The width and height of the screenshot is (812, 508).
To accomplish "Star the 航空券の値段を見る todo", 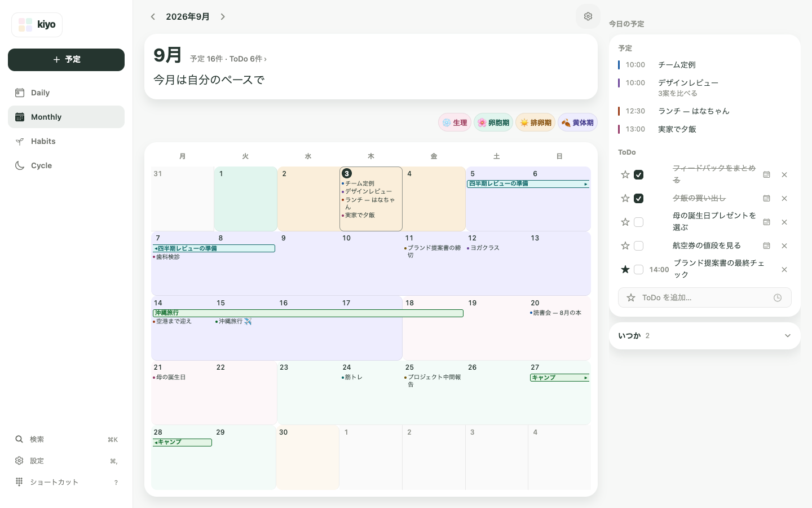I will click(x=625, y=246).
